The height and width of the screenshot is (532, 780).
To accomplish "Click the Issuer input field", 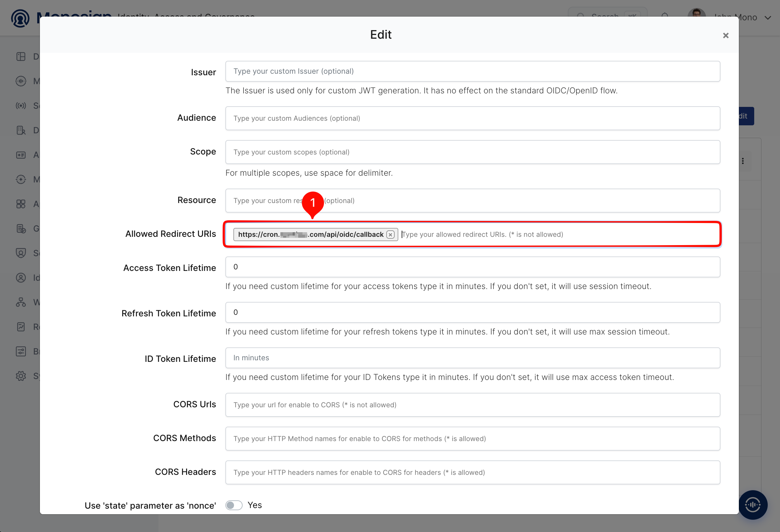I will point(473,71).
